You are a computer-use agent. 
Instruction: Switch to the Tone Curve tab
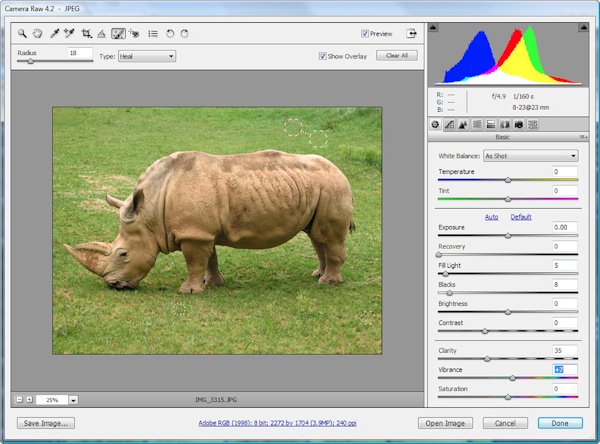point(449,124)
